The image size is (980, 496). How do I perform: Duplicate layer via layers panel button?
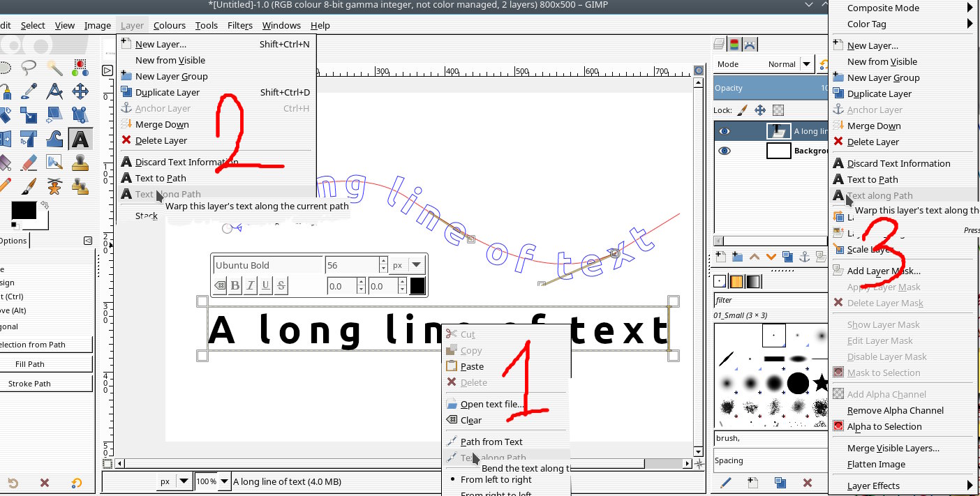coord(787,257)
